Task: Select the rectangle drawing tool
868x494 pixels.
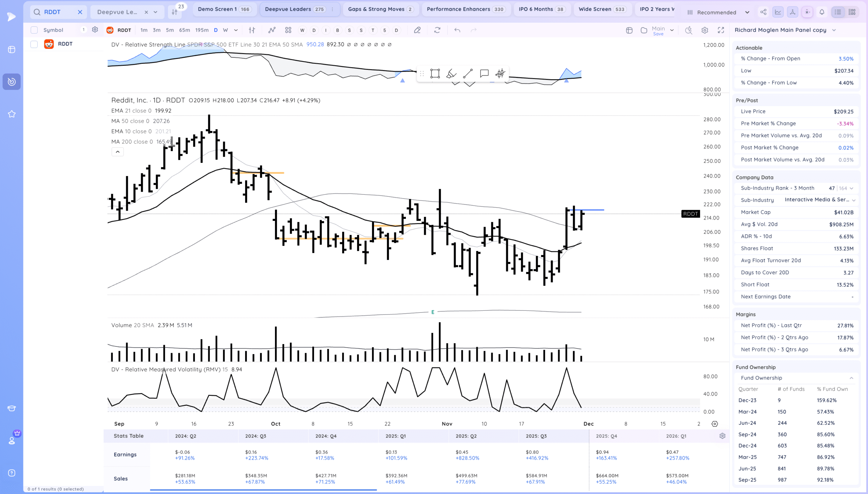Action: click(435, 74)
